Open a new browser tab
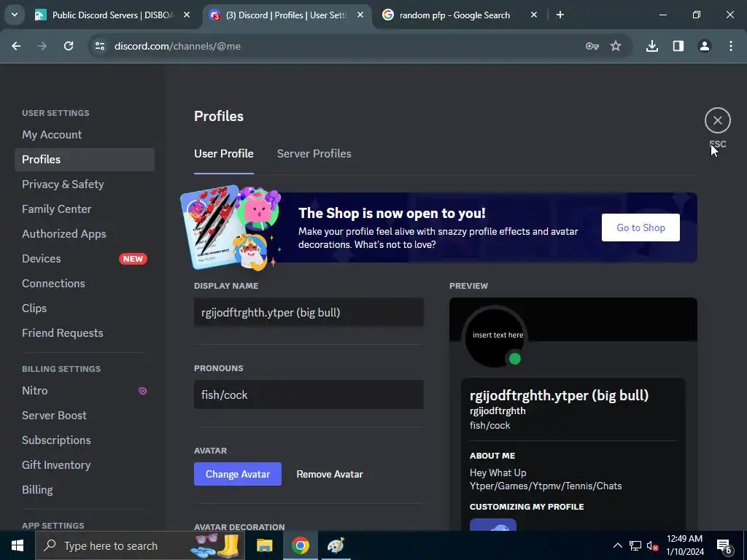 tap(560, 15)
